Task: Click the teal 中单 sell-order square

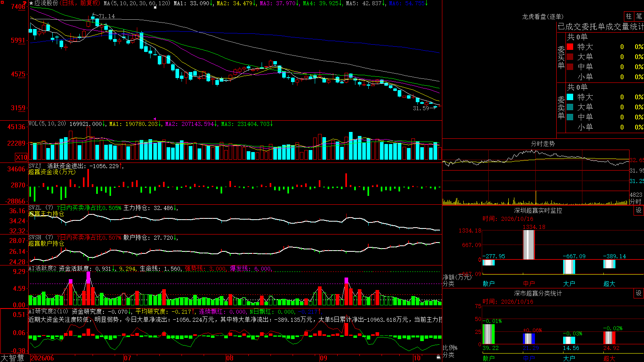Action: click(570, 117)
